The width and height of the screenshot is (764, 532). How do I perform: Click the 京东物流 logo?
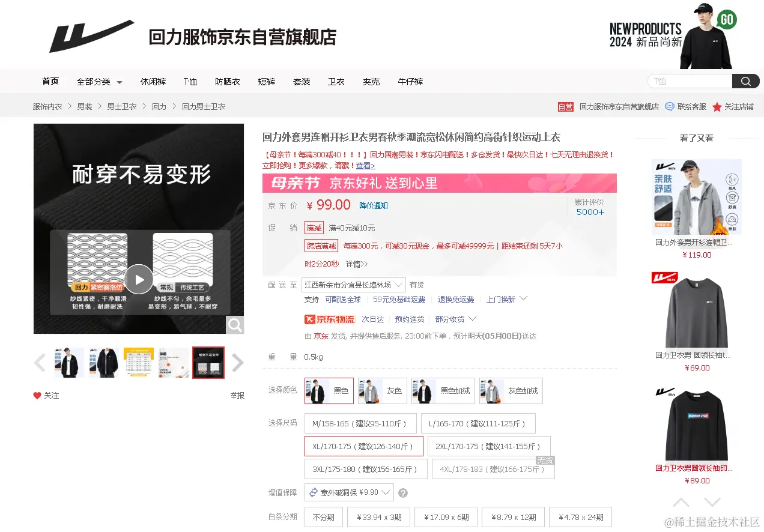(x=330, y=319)
